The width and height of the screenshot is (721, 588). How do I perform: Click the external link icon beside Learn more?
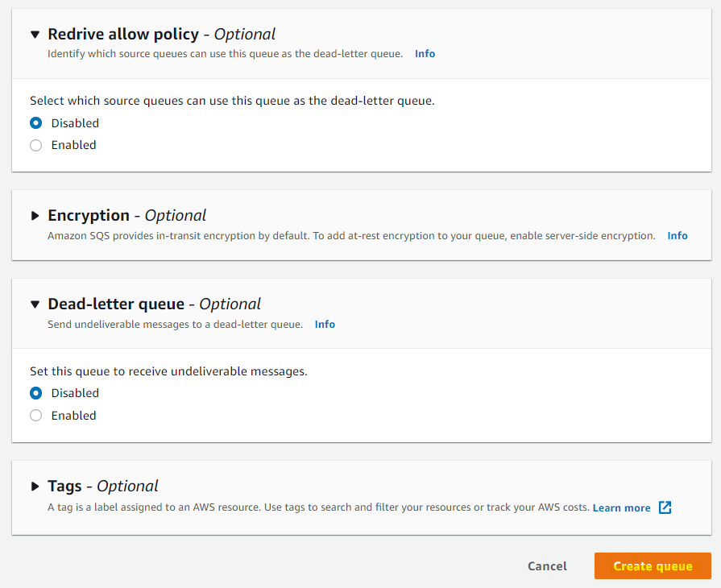click(664, 507)
